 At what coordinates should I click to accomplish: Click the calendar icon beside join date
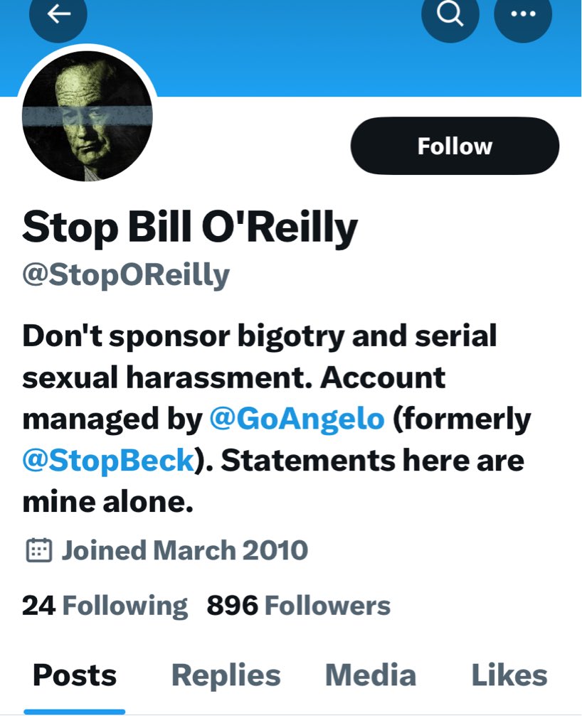(x=38, y=550)
